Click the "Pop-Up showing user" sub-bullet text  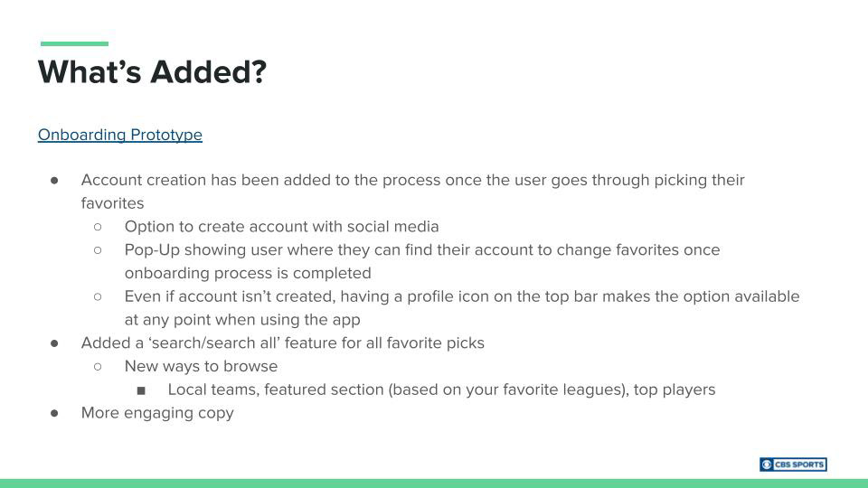coord(421,249)
